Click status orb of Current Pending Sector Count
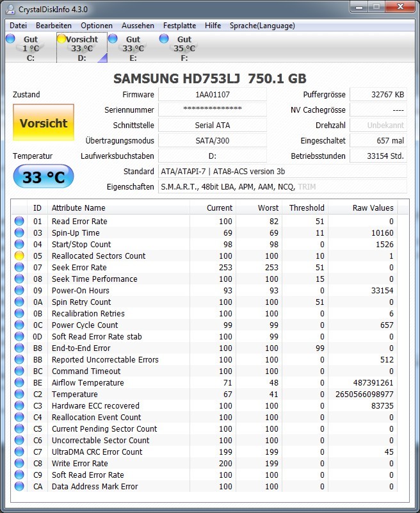Viewport: 420px width, 513px height. (19, 428)
